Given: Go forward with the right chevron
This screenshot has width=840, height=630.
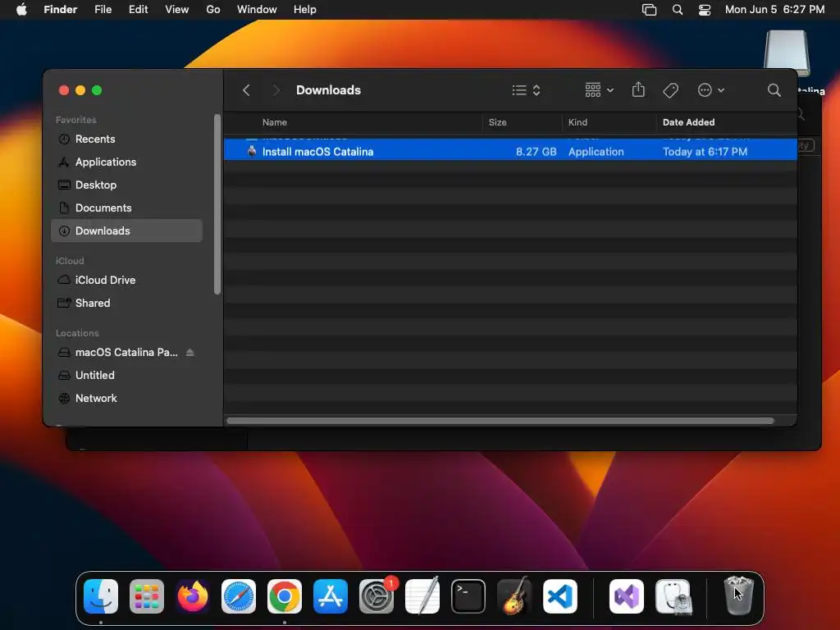Looking at the screenshot, I should coord(276,90).
